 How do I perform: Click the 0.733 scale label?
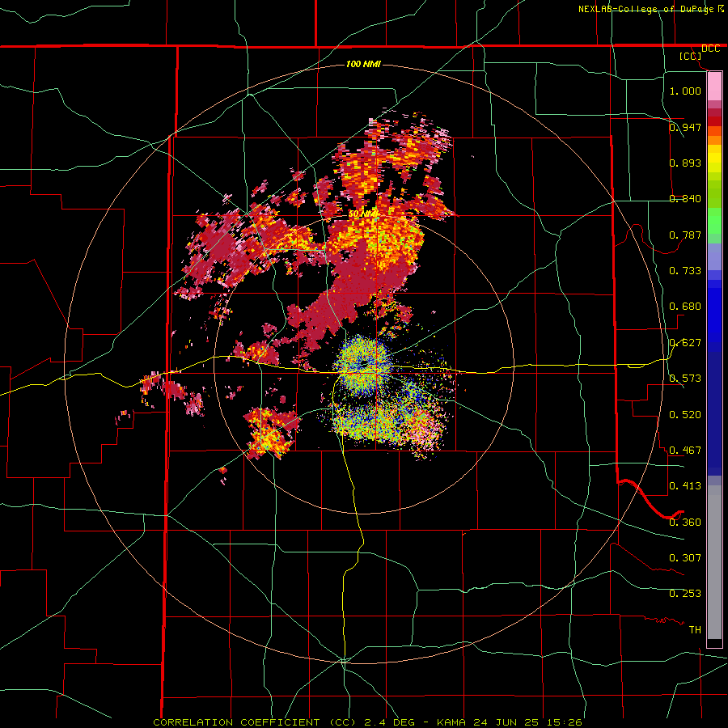click(685, 271)
